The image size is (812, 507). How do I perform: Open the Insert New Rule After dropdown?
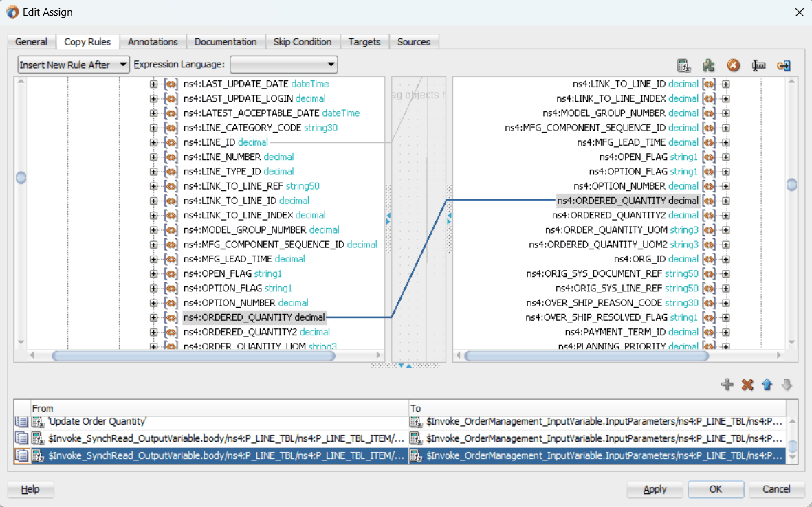tap(73, 65)
